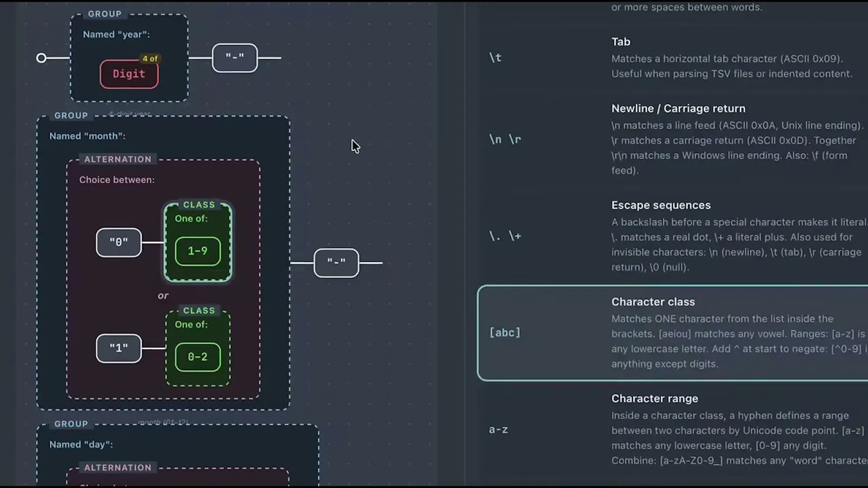
Task: Select the hyphen literal node after year group
Action: click(235, 57)
